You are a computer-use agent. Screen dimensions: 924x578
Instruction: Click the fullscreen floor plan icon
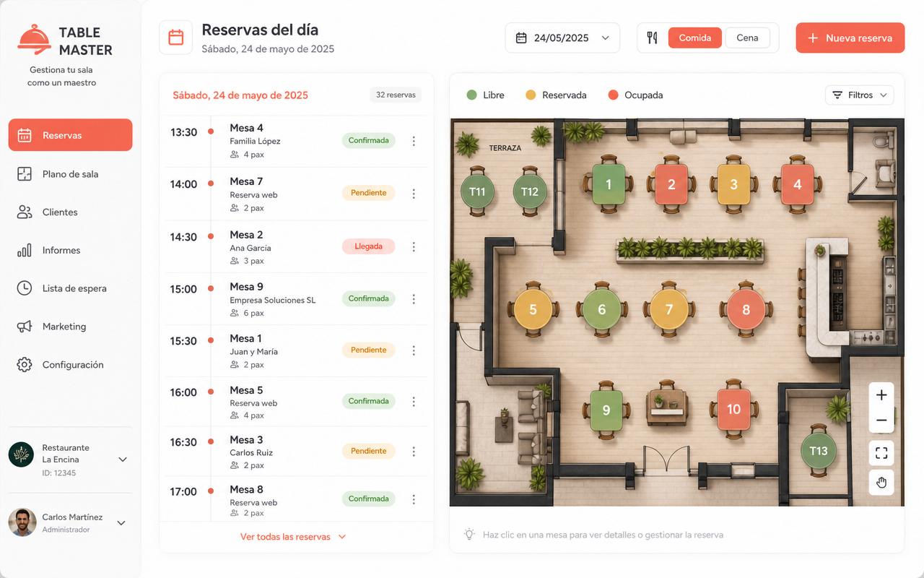(x=881, y=453)
